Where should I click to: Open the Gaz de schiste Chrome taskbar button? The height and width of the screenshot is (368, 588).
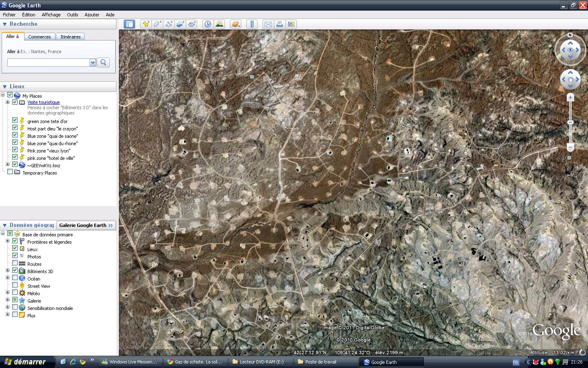pos(195,362)
